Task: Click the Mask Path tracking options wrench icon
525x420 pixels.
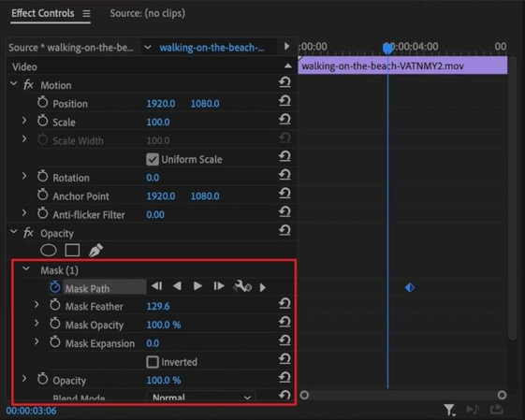Action: pos(242,287)
